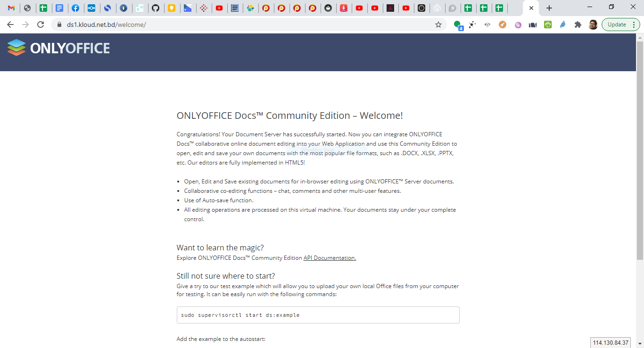644x348 pixels.
Task: Bookmark this page with the star
Action: tap(438, 25)
